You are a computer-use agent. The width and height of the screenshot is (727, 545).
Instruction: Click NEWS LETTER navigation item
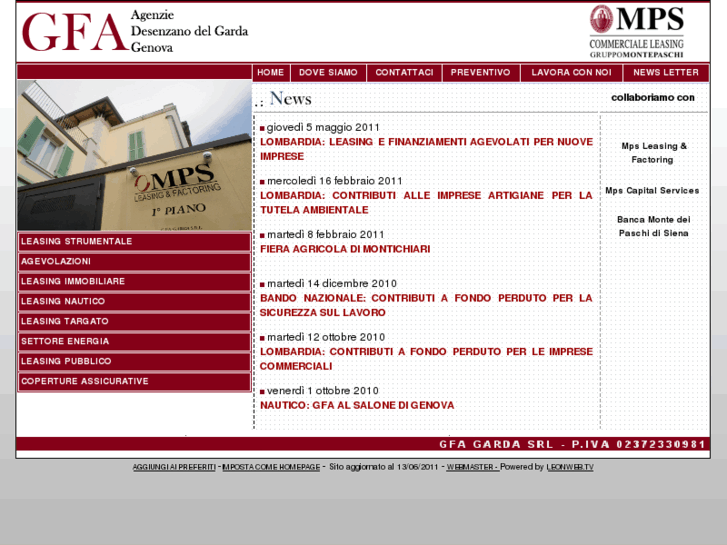666,73
